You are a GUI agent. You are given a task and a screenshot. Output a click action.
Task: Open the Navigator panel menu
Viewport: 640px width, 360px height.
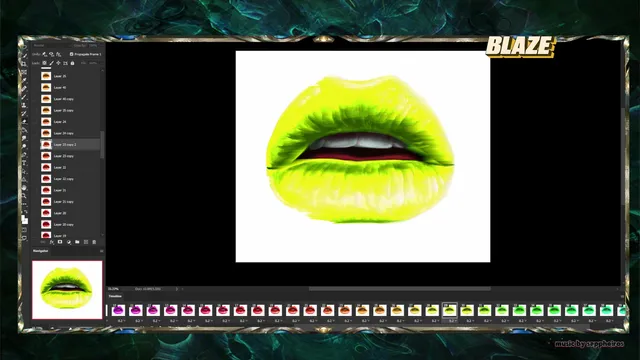101,251
